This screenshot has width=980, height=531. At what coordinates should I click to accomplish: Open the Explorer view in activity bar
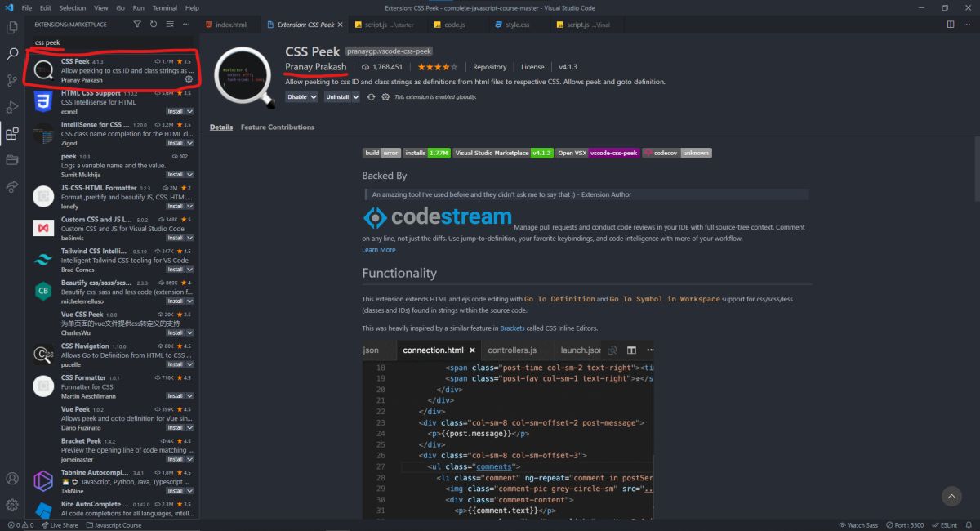pos(12,28)
